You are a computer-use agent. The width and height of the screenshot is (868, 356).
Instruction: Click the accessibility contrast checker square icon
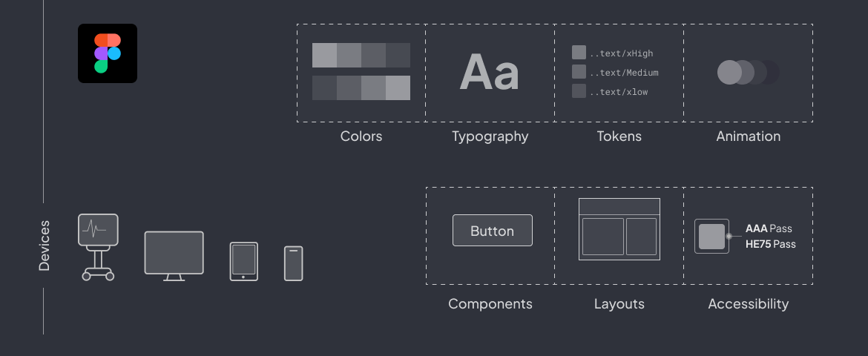712,237
